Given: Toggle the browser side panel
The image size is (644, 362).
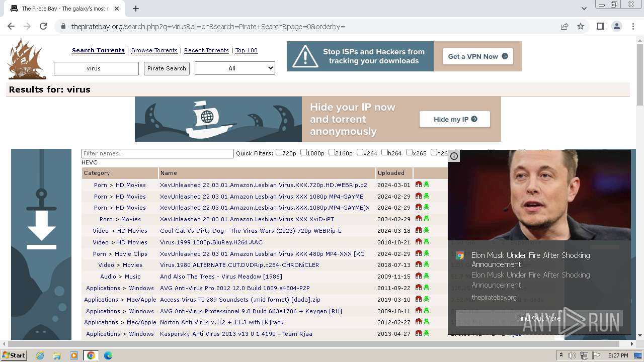Looking at the screenshot, I should pyautogui.click(x=600, y=26).
